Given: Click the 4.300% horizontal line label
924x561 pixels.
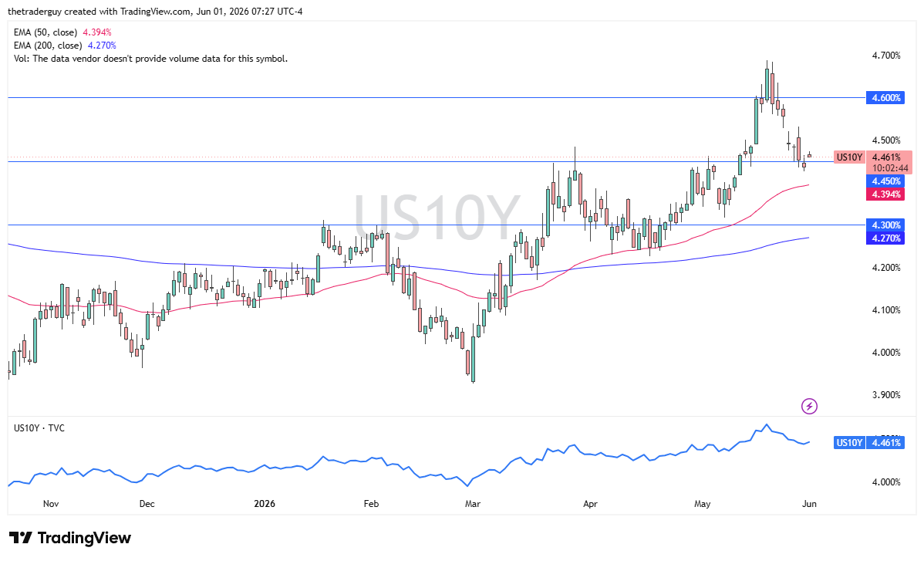Looking at the screenshot, I should [x=885, y=225].
